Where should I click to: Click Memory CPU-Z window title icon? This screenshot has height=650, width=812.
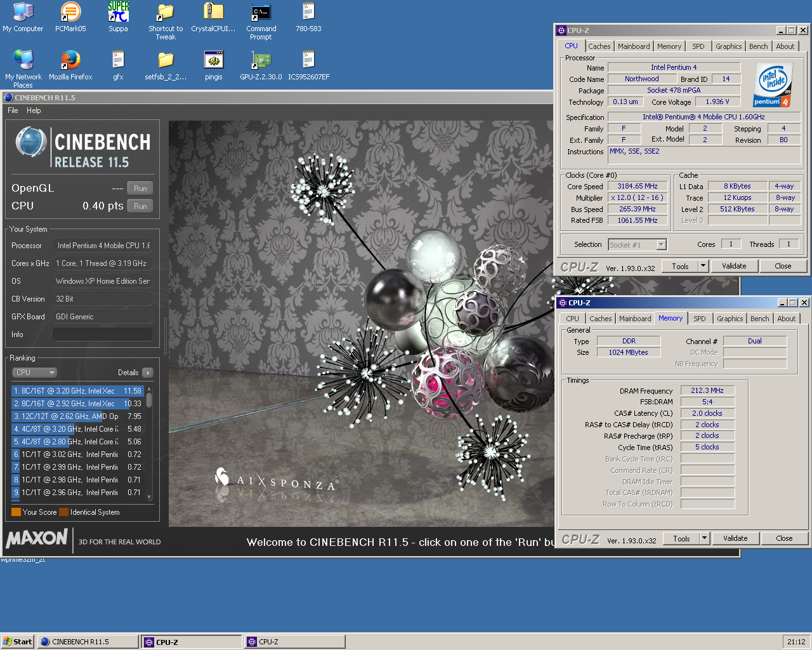(563, 303)
